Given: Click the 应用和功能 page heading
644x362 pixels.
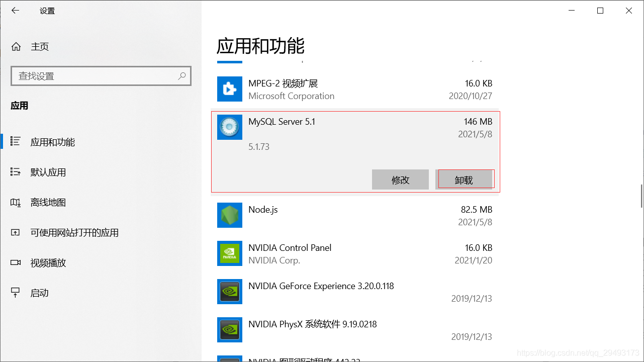Looking at the screenshot, I should (x=260, y=46).
